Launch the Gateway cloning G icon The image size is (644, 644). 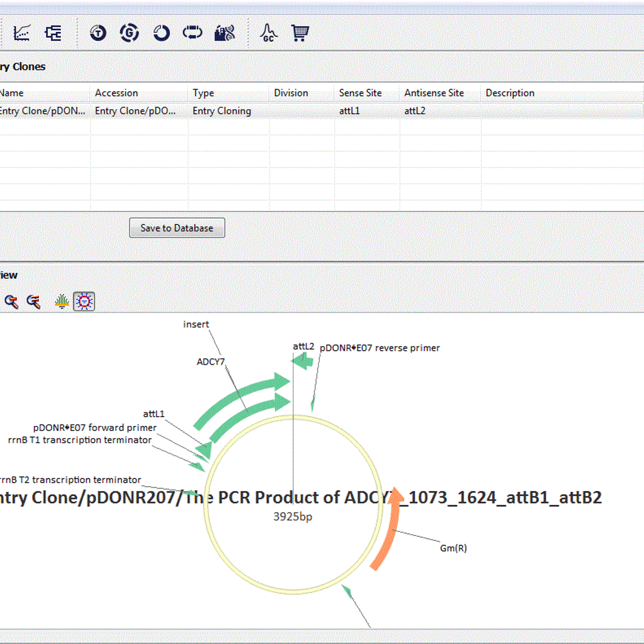[x=130, y=33]
